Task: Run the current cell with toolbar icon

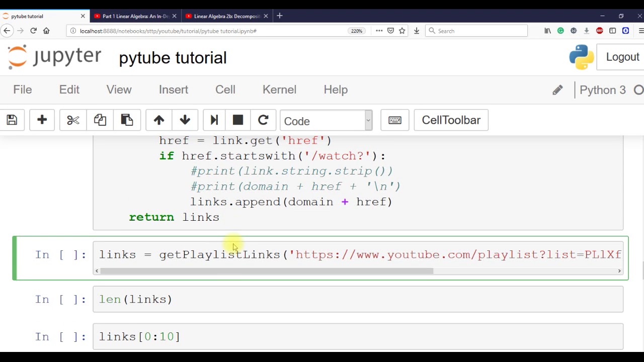Action: point(214,120)
